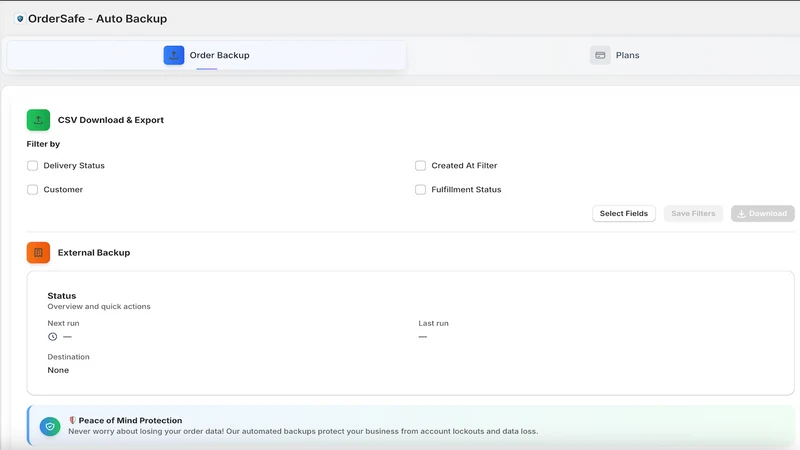Click the green CSV Download & Export icon
Screen dimensions: 800x450
(38, 120)
